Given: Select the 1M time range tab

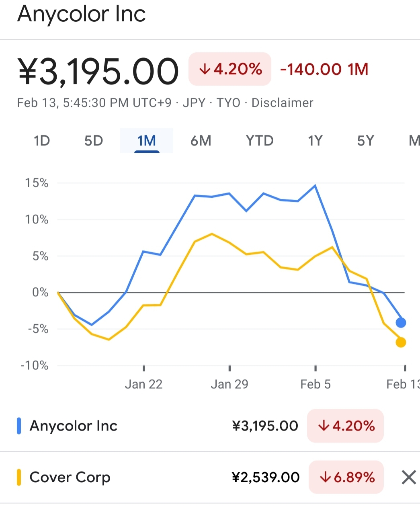Looking at the screenshot, I should [x=147, y=141].
